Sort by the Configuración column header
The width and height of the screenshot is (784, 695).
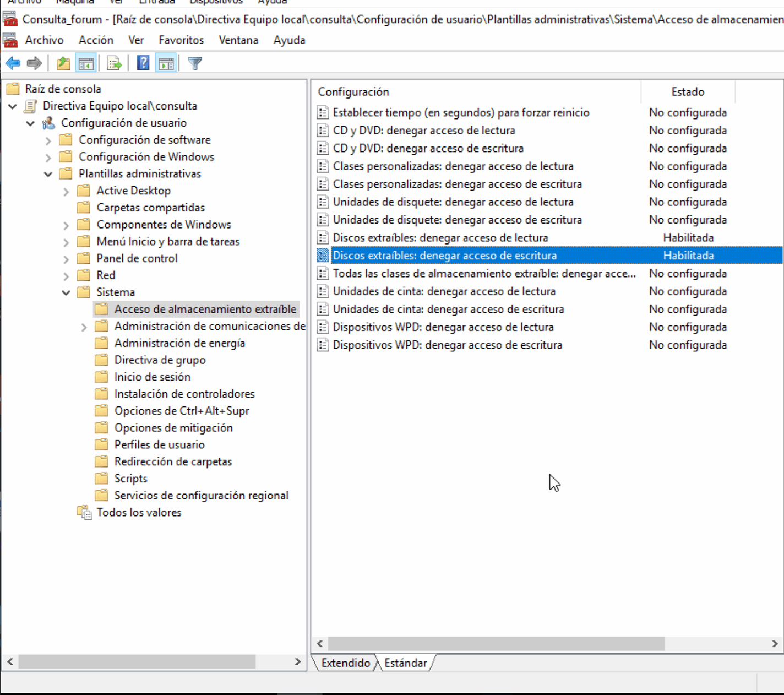476,92
